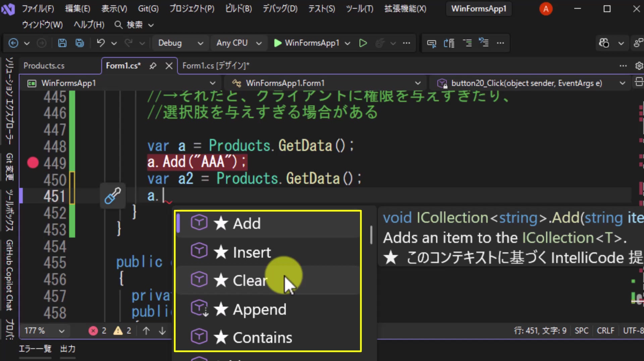Click the uncomment selection icon
This screenshot has height=361, width=644.
(484, 43)
